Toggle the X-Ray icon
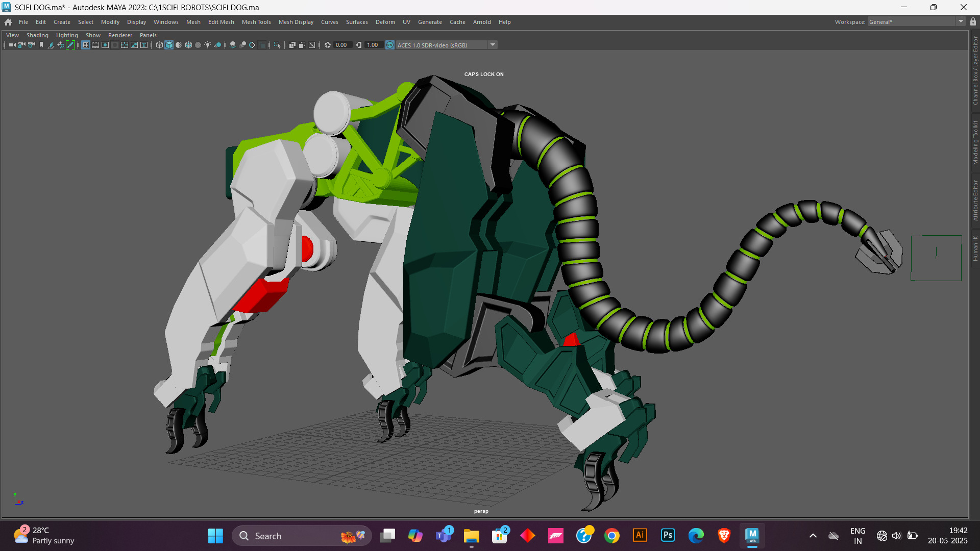This screenshot has width=980, height=551. (292, 45)
